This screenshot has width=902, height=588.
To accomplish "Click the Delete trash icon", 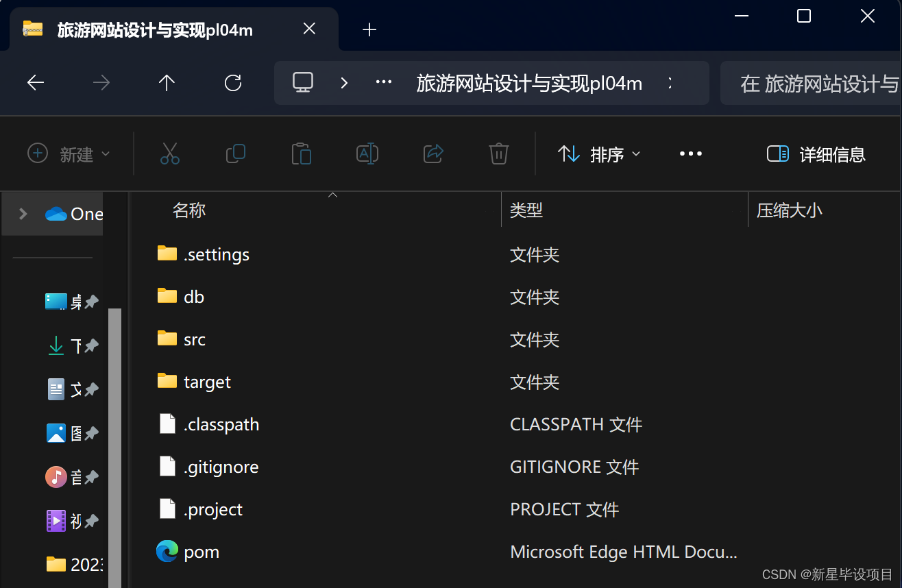I will tap(499, 154).
